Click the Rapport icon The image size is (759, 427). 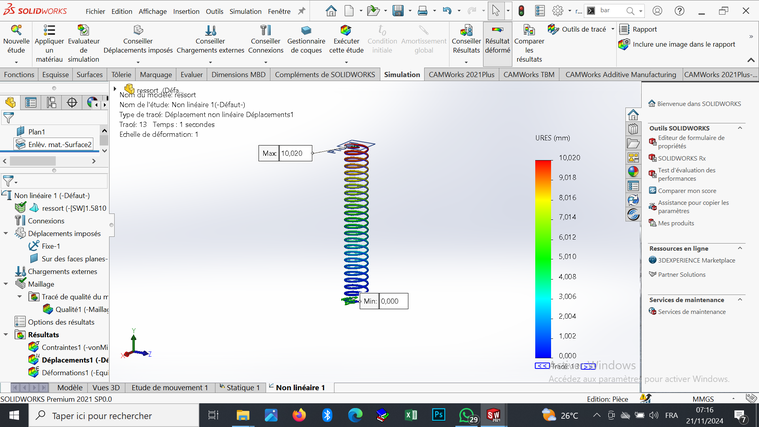[624, 29]
